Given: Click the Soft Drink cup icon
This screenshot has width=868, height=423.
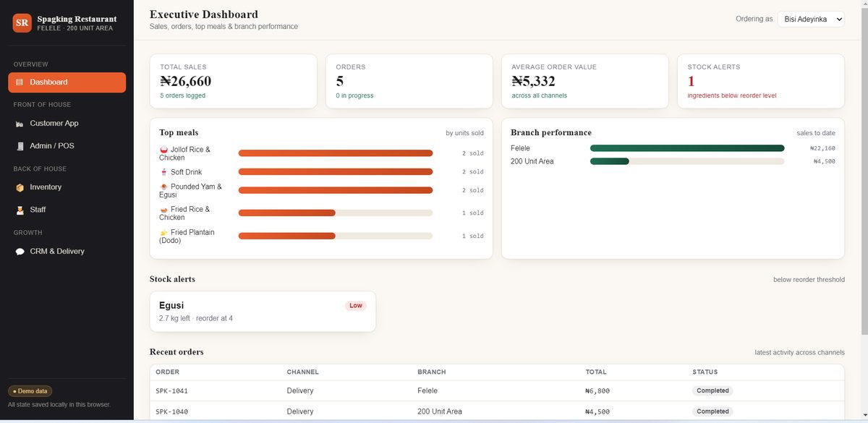Looking at the screenshot, I should click(x=163, y=172).
